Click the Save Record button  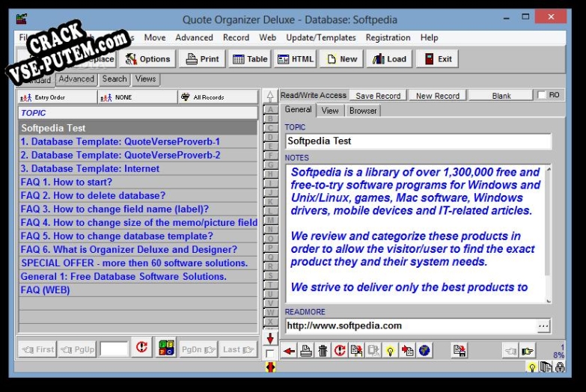tap(378, 96)
